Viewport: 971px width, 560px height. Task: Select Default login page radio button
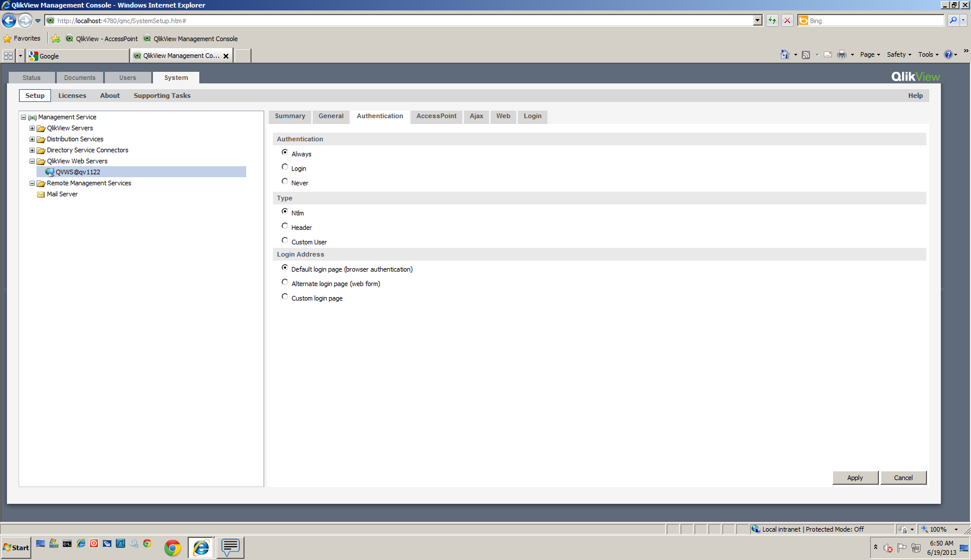284,268
